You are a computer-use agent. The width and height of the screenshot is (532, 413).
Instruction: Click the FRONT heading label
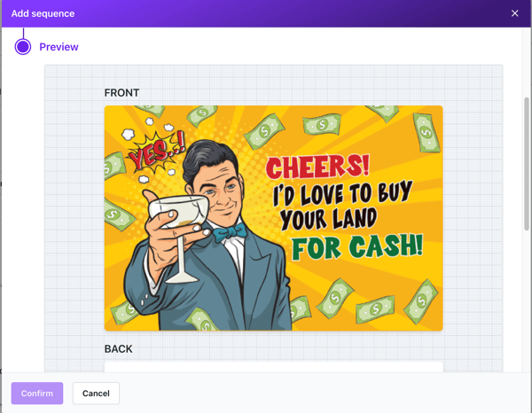click(x=121, y=92)
